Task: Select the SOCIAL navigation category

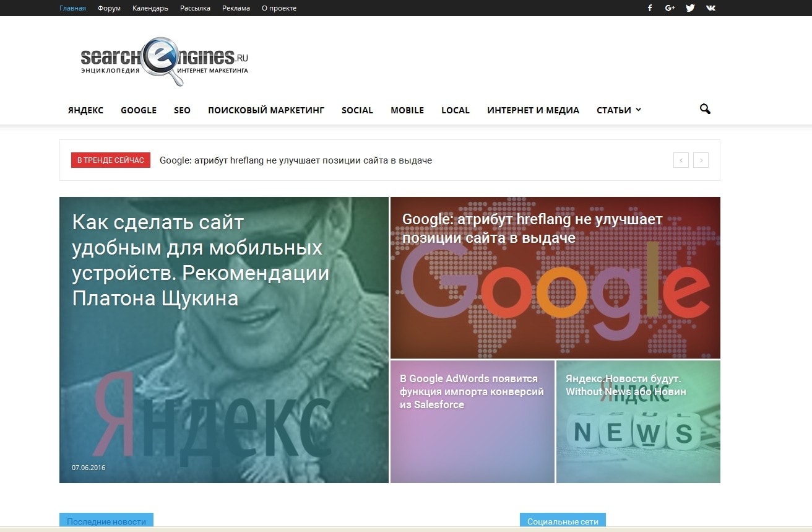Action: pos(357,110)
